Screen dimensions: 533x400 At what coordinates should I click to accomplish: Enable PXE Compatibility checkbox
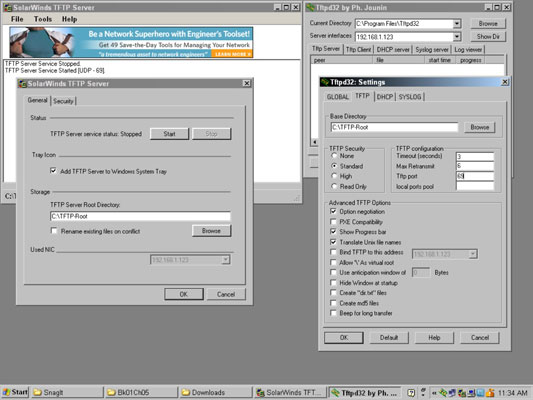[x=333, y=222]
